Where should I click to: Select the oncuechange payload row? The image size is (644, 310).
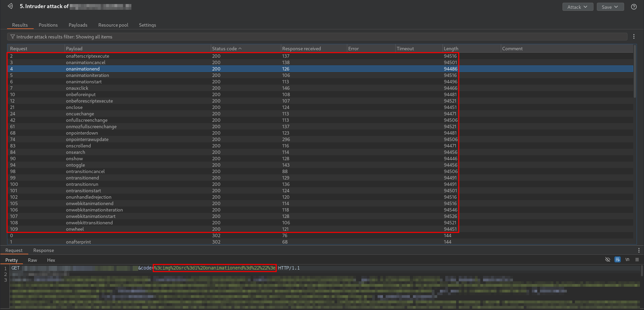pos(320,114)
